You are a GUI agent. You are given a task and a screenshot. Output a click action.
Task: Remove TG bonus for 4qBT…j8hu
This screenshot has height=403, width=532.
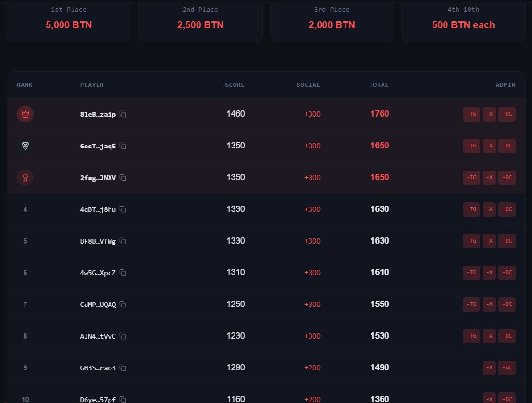pos(471,209)
